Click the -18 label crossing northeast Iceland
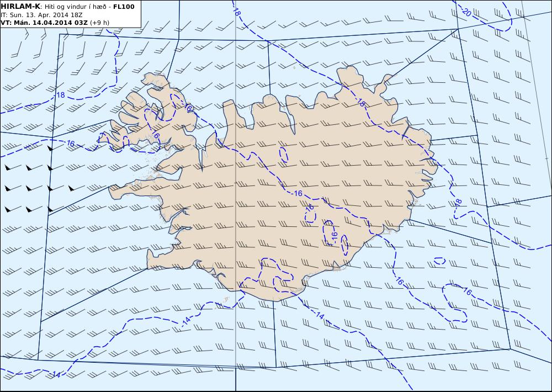 (360, 103)
